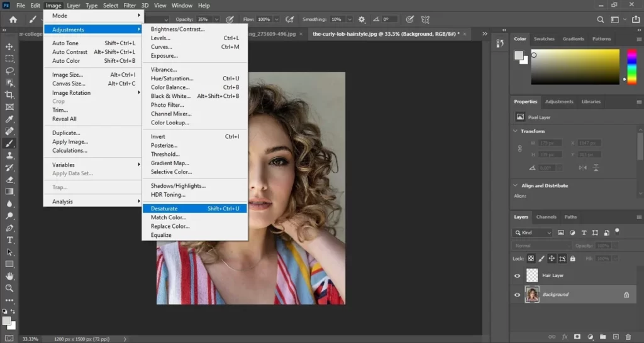Toggle lock position
This screenshot has height=343, width=644.
click(x=552, y=258)
